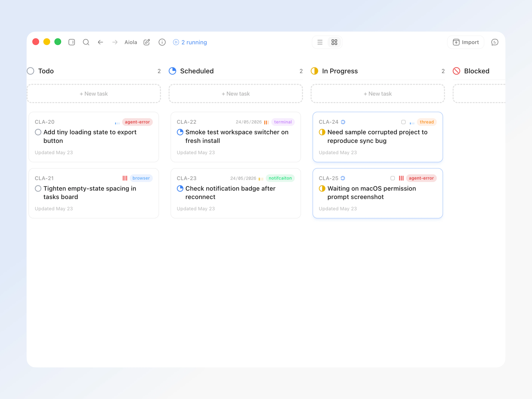Open the Waiting on macOS permission task title
532x399 pixels.
pos(372,193)
